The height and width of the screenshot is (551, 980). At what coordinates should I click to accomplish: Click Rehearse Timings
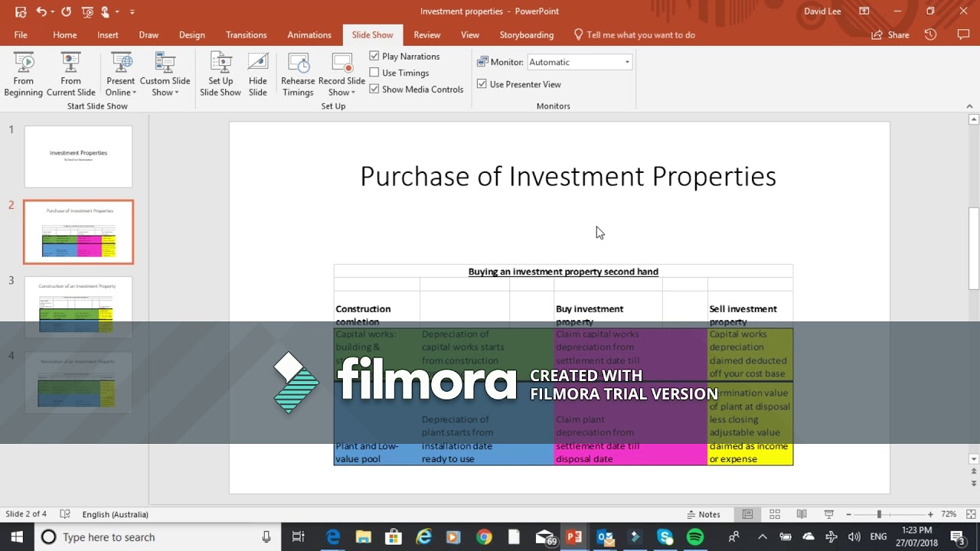pos(298,74)
